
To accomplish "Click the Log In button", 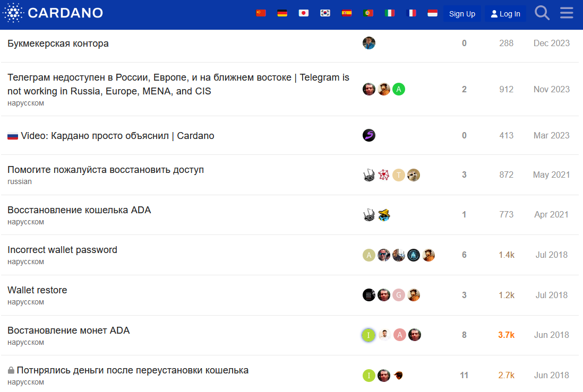I will (x=505, y=14).
